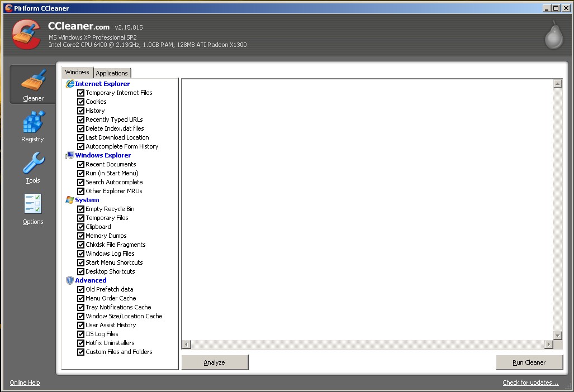The image size is (574, 392).
Task: Switch to the Windows tab
Action: pyautogui.click(x=77, y=72)
